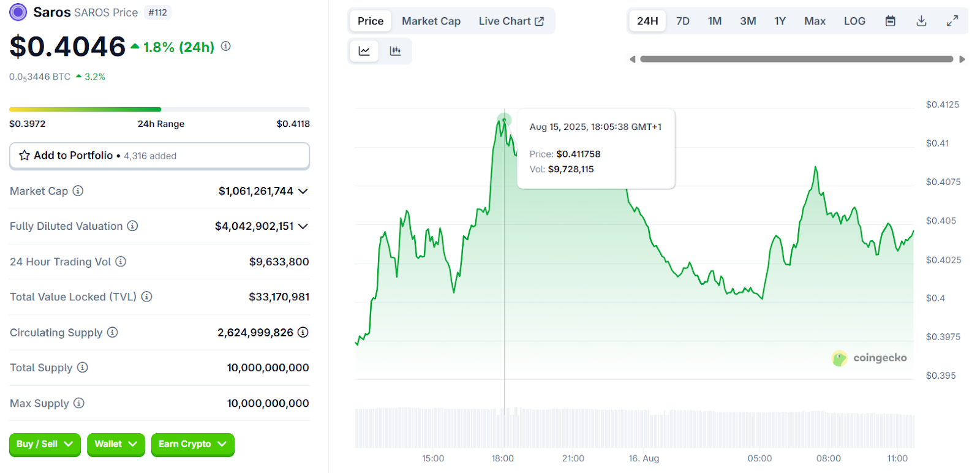Expand the Market Cap value chevron
Viewport: 980px width, 473px height.
pos(303,191)
